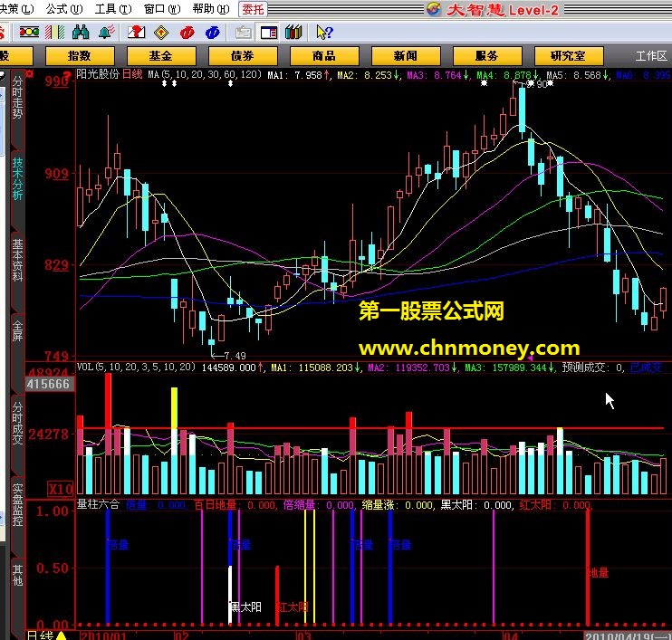Click the 新闻 category button
Screen dimensions: 672x640
(406, 56)
